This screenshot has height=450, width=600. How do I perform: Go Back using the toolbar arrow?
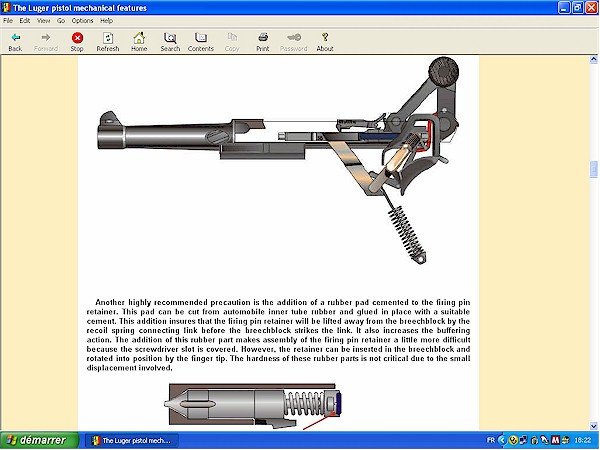pos(15,42)
